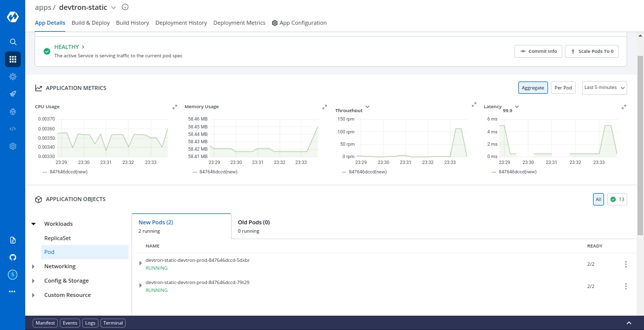Expand the CPU Usage chart to fullscreen

[x=175, y=107]
